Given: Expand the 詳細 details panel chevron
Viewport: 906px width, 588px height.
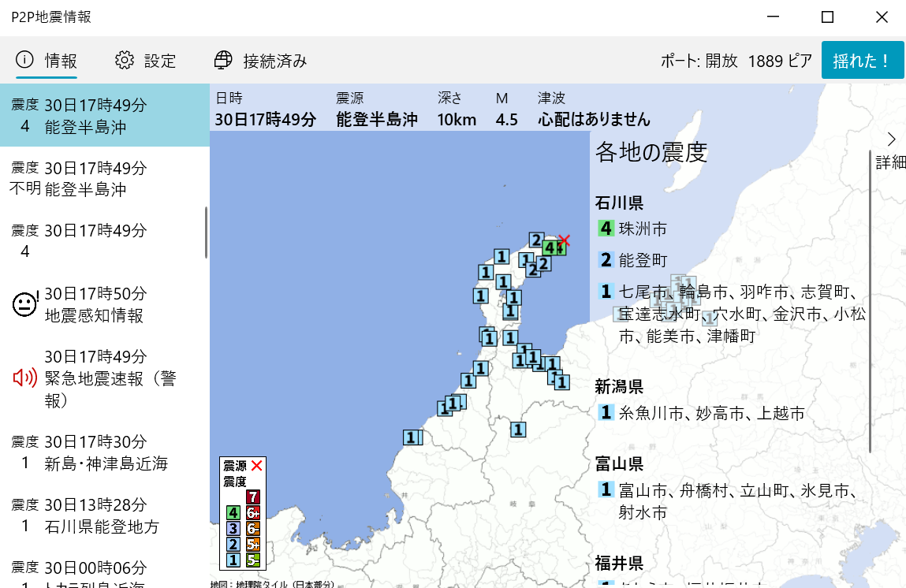Looking at the screenshot, I should pos(891,140).
